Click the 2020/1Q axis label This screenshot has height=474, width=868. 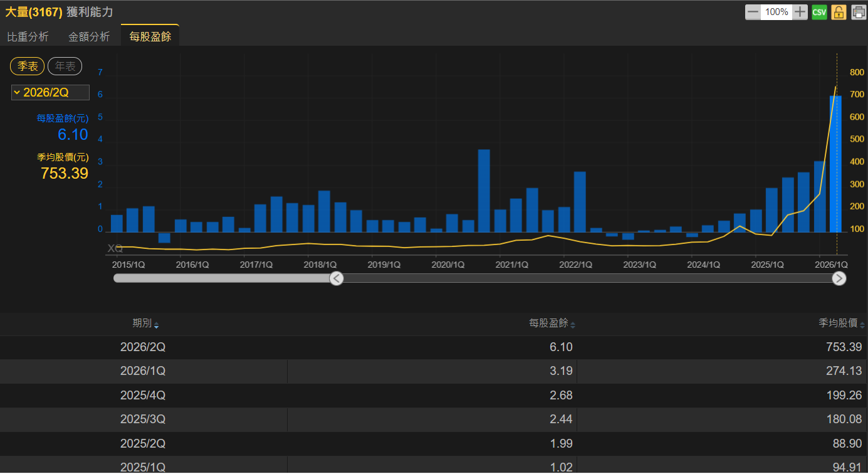point(448,265)
